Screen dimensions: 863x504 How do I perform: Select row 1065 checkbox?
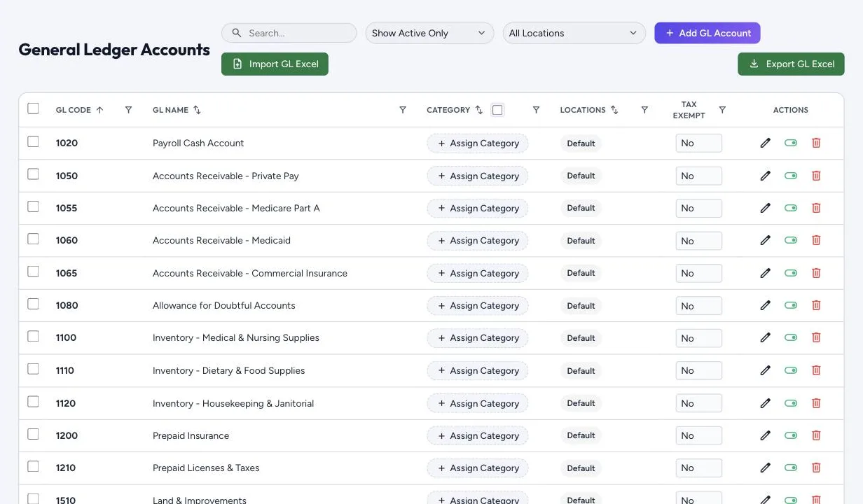[x=33, y=272]
